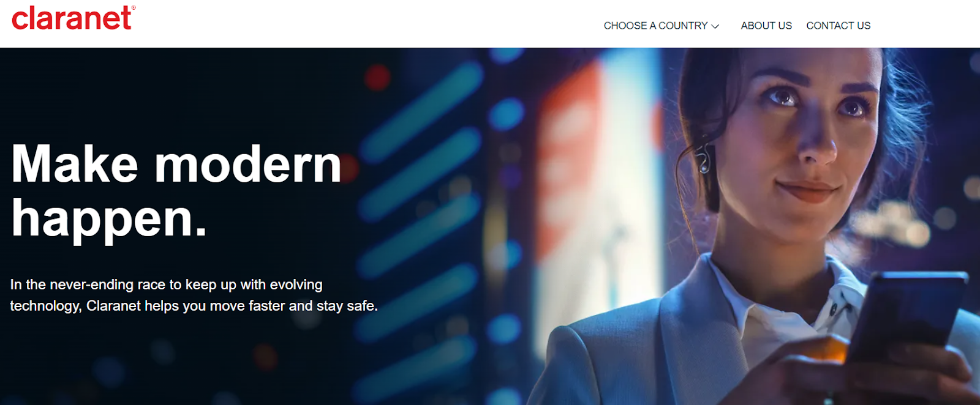
Task: Go to the About Us page
Action: [x=766, y=26]
